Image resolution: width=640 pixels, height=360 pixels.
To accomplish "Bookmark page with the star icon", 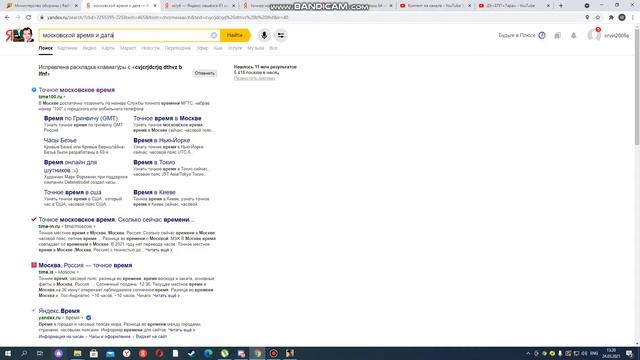I will [598, 18].
